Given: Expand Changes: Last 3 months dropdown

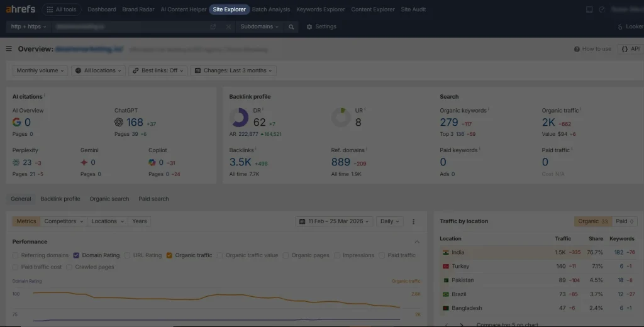Looking at the screenshot, I should [233, 70].
